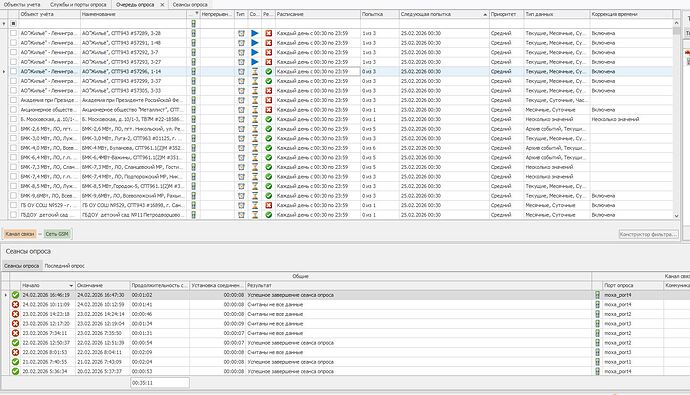
Task: Click the error icon of session 23.02.2026 14:23:18
Action: (x=15, y=314)
